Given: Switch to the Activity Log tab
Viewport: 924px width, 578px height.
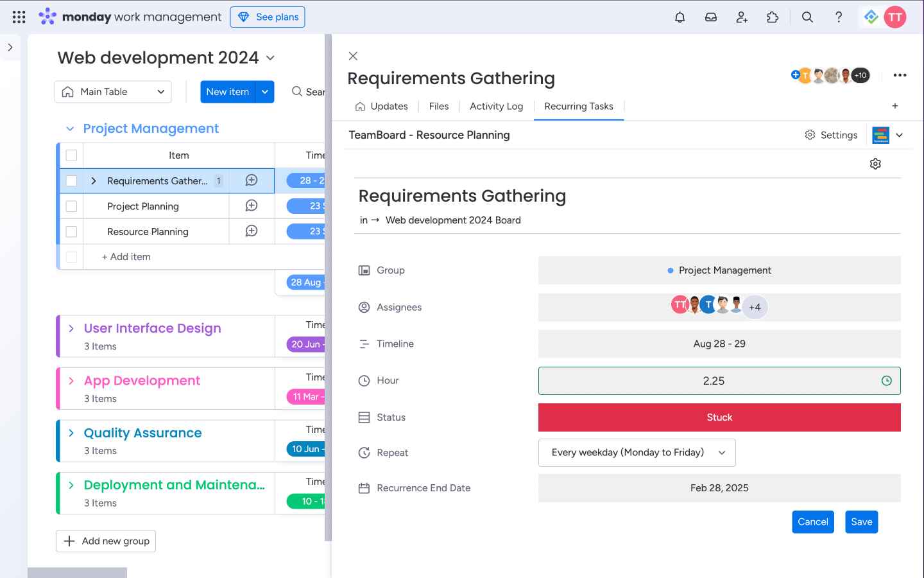Looking at the screenshot, I should (x=496, y=107).
